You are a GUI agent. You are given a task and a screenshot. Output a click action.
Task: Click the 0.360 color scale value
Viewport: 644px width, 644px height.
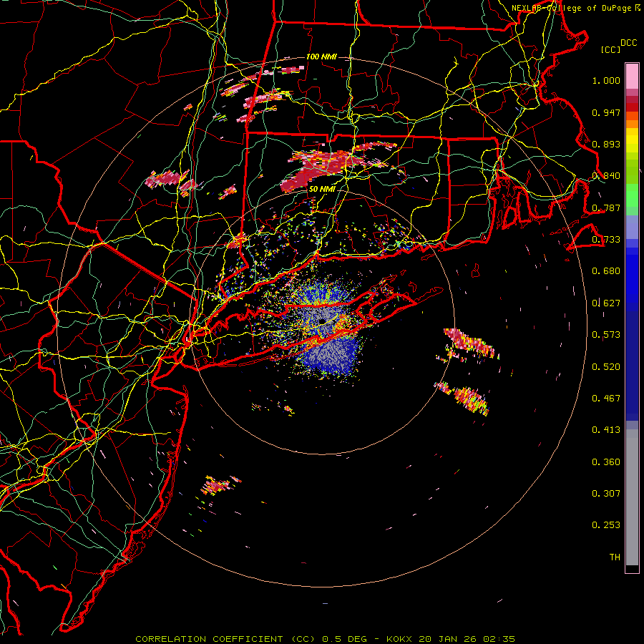[606, 462]
